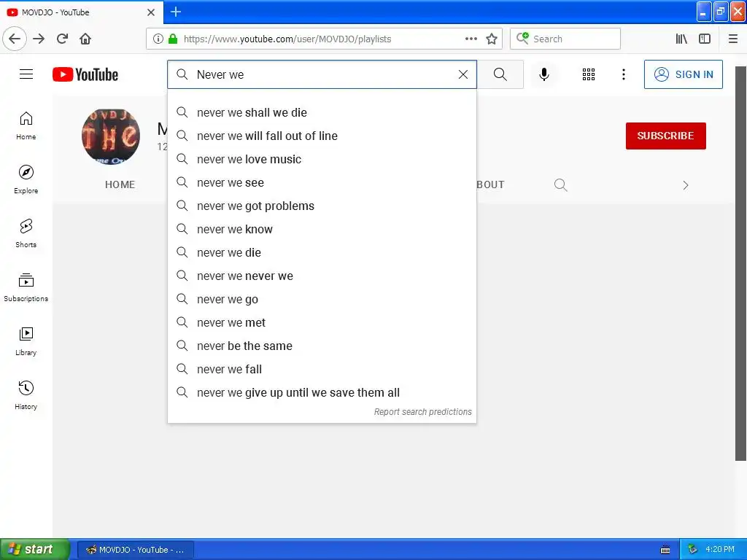
Task: Click the MOVDJO channel avatar
Action: (x=111, y=136)
